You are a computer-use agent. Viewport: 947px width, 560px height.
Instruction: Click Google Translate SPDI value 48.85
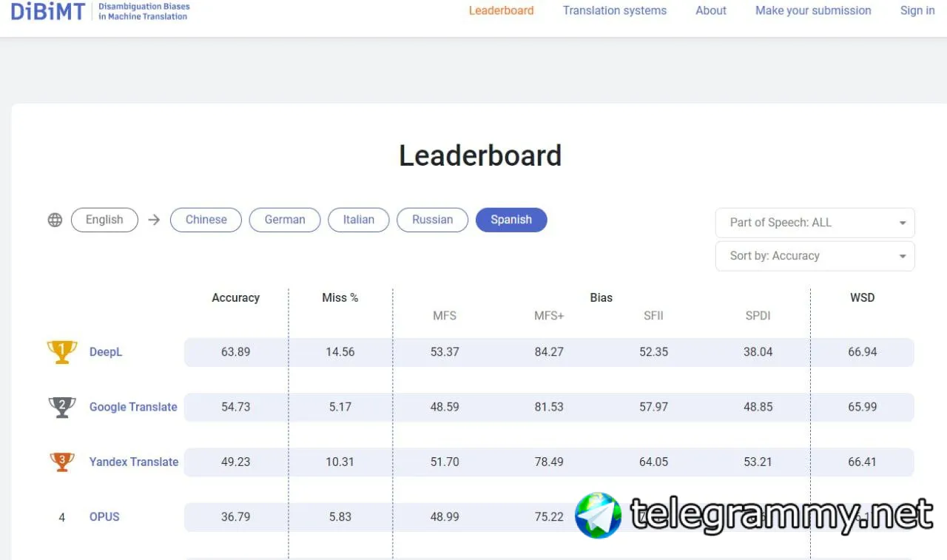758,407
